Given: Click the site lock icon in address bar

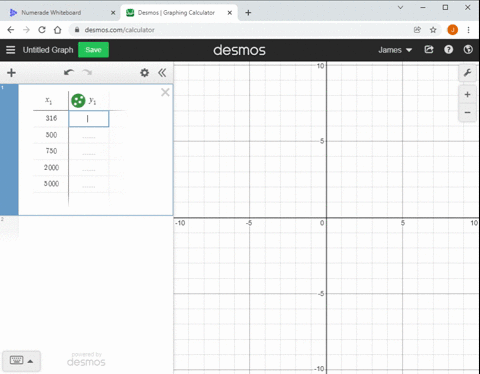Looking at the screenshot, I should (x=77, y=30).
